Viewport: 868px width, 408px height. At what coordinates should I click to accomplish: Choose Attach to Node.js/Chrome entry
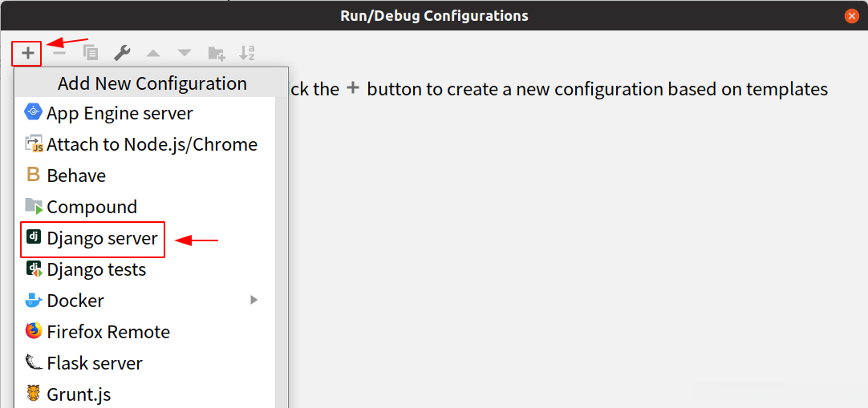pos(152,144)
